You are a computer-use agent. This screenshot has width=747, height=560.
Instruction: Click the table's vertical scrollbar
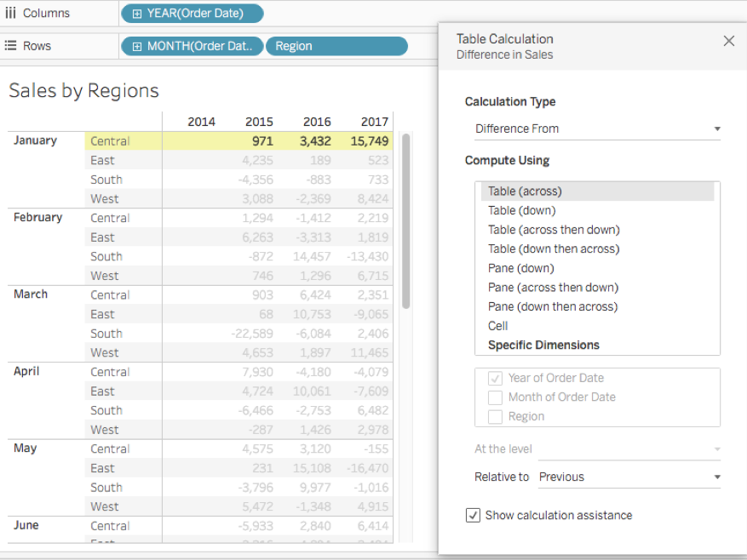click(405, 221)
